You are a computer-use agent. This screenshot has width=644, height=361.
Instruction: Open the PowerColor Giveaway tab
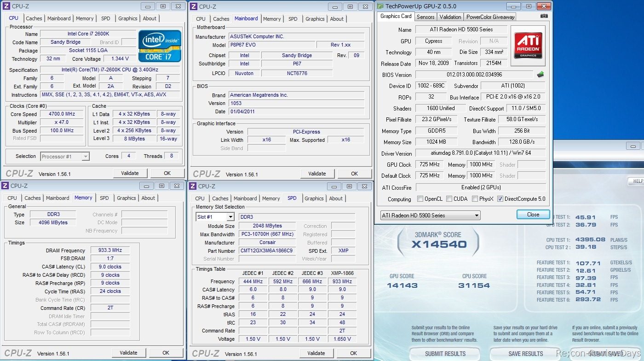coord(490,17)
